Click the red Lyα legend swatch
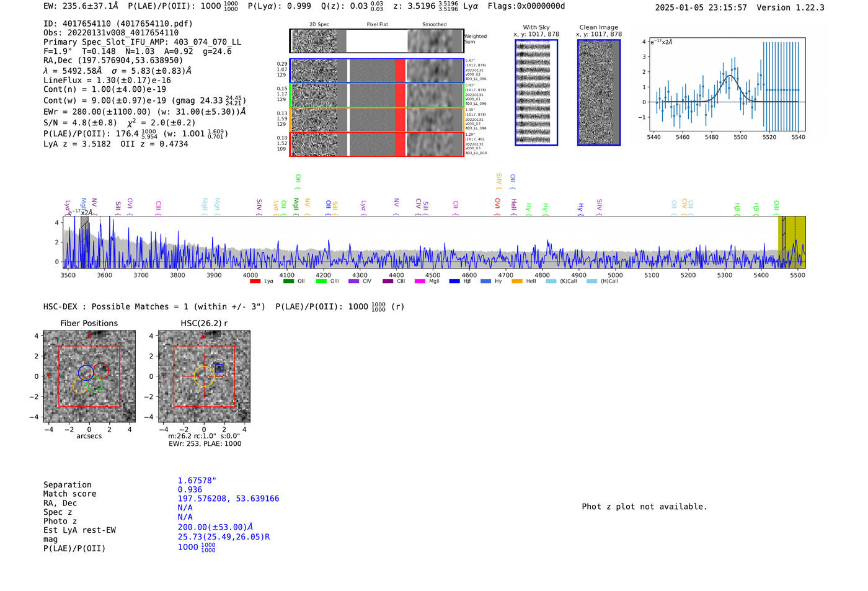 click(255, 282)
